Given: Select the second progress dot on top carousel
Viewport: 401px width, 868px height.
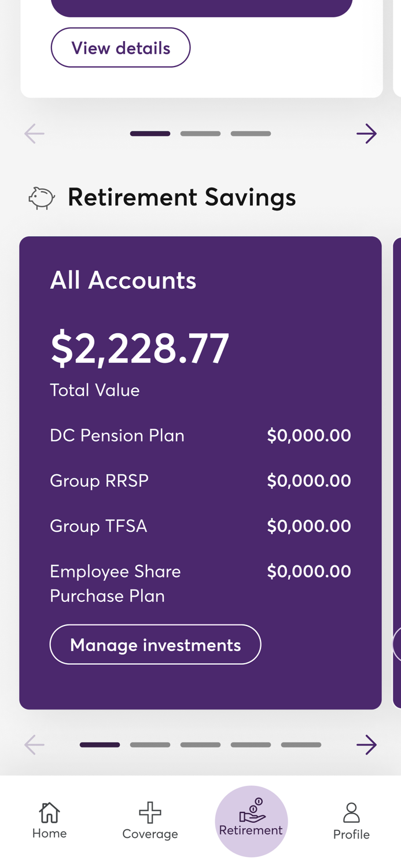Looking at the screenshot, I should pos(200,133).
